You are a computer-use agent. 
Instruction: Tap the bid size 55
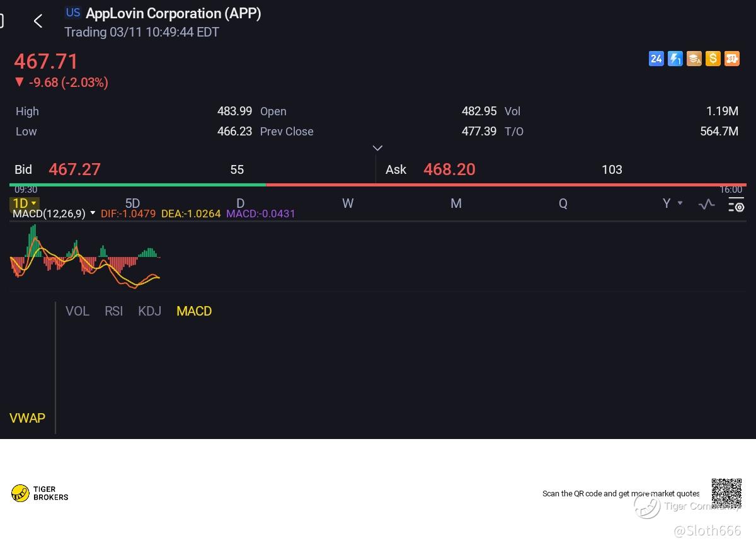[x=237, y=169]
